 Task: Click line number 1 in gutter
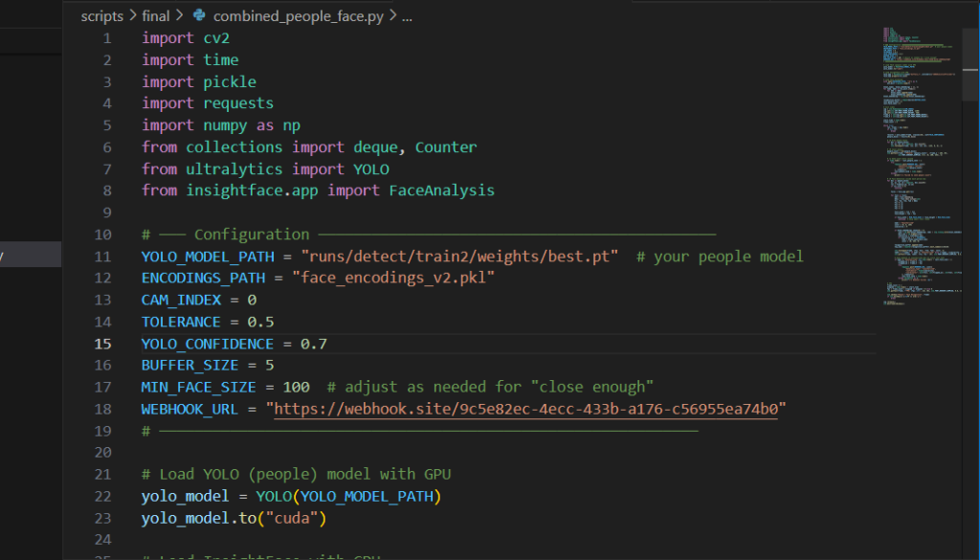106,38
